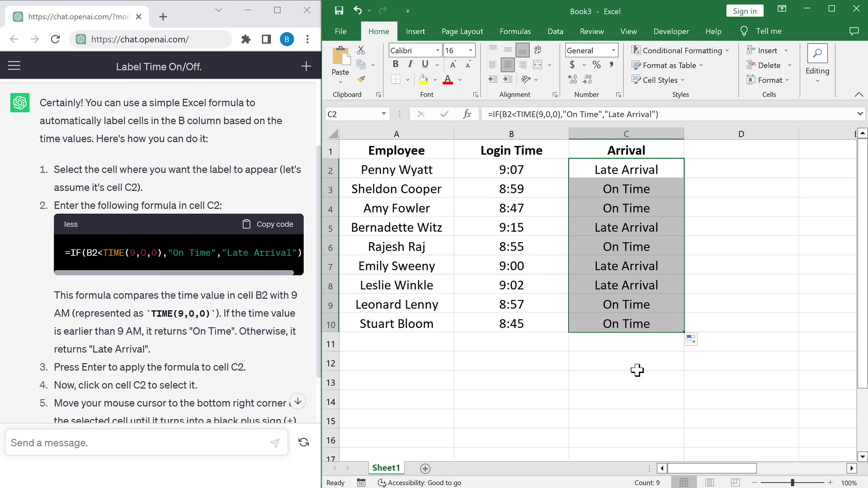
Task: Click the Merge & Center icon
Action: coord(538,65)
